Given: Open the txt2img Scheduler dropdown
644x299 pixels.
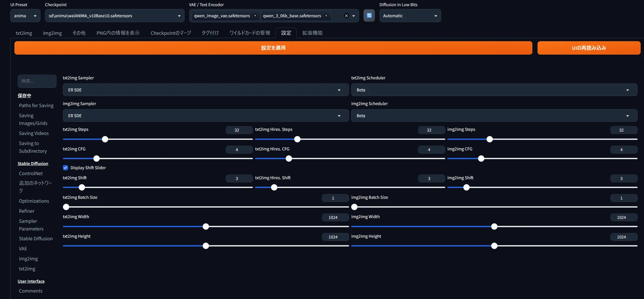Looking at the screenshot, I should [494, 90].
